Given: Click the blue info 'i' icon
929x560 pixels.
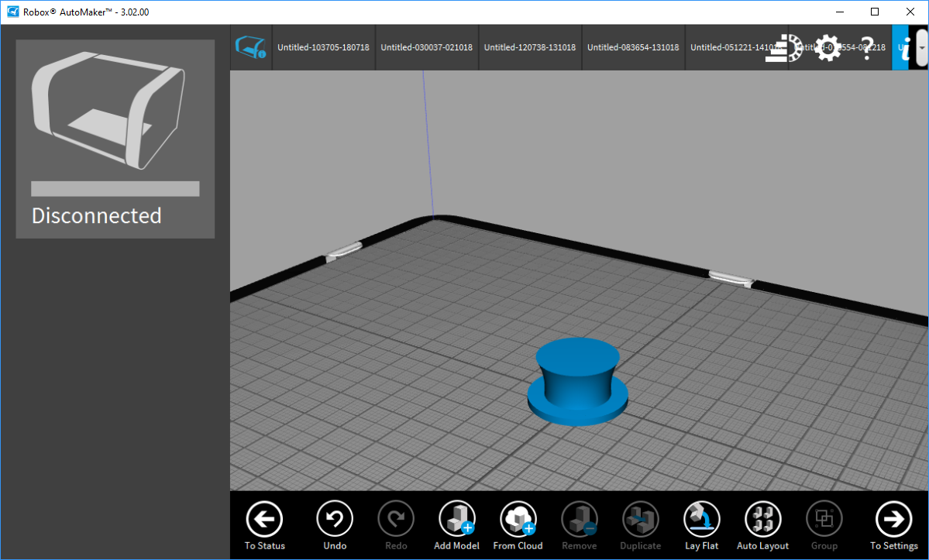Looking at the screenshot, I should coord(902,47).
